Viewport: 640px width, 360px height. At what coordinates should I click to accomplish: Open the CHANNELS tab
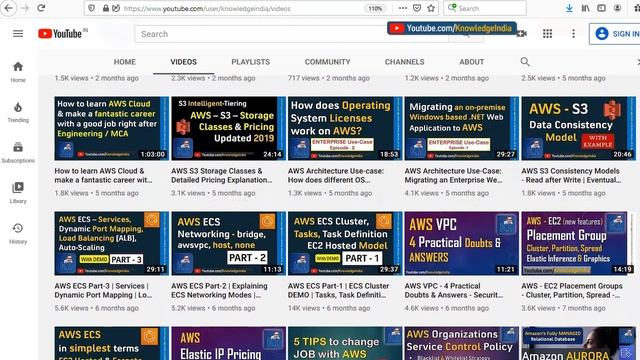[404, 62]
